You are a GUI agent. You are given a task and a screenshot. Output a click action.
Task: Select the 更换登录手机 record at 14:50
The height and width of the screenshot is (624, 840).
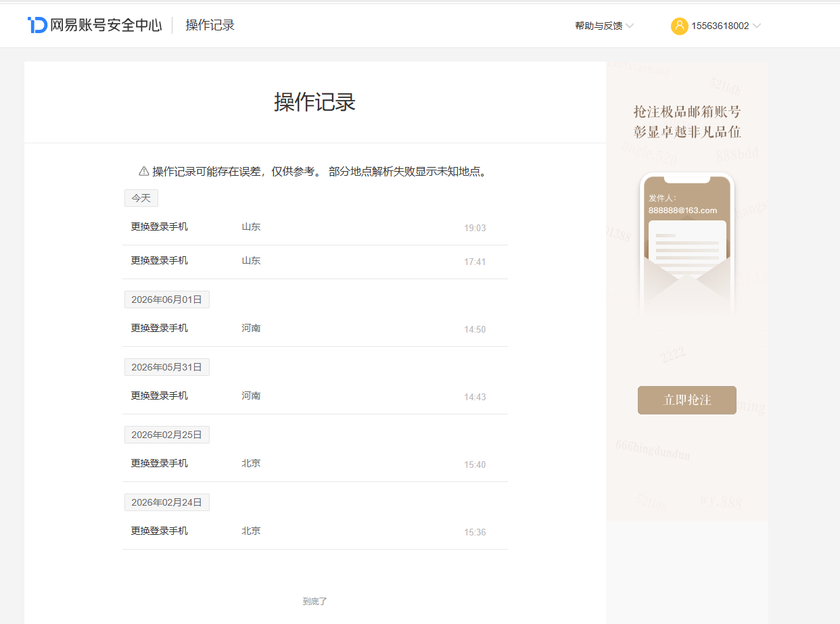click(315, 329)
